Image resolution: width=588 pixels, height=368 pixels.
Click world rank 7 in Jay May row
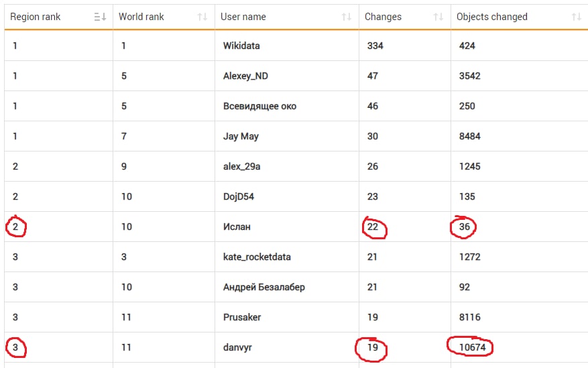[x=124, y=136]
